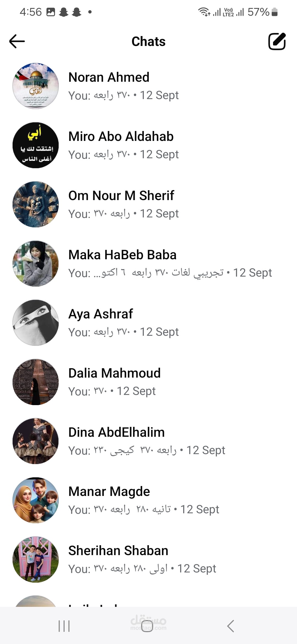297x644 pixels.
Task: Tap Aya Ashraf's black-and-white avatar
Action: click(x=36, y=323)
